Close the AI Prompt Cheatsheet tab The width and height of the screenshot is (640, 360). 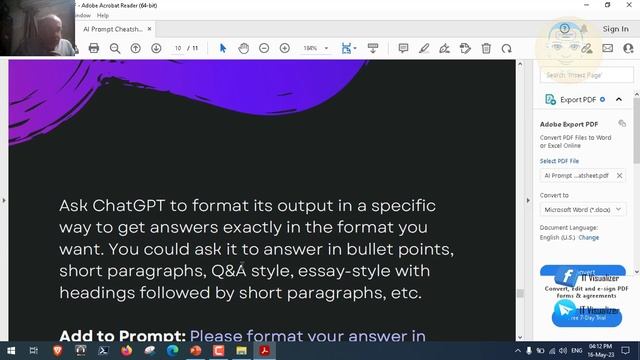[x=149, y=29]
